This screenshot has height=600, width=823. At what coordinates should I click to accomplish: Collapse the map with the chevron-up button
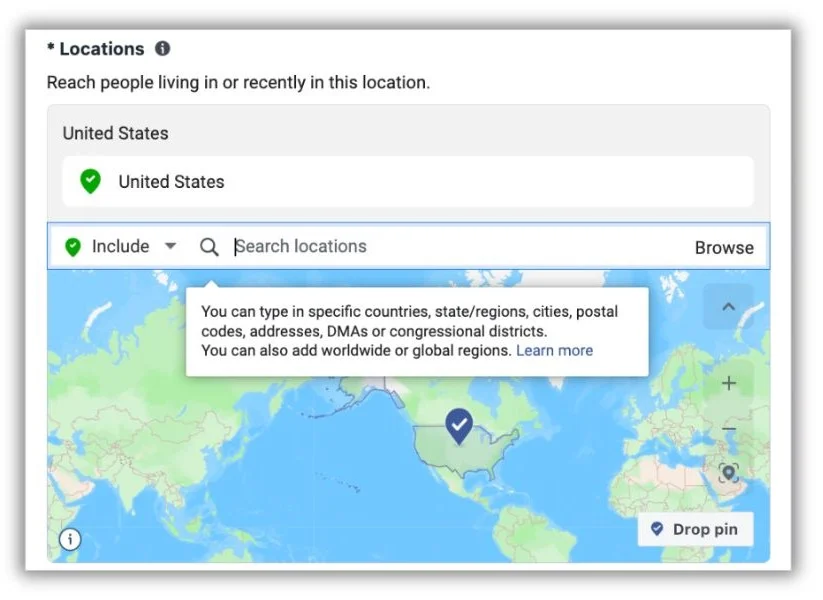pyautogui.click(x=728, y=307)
